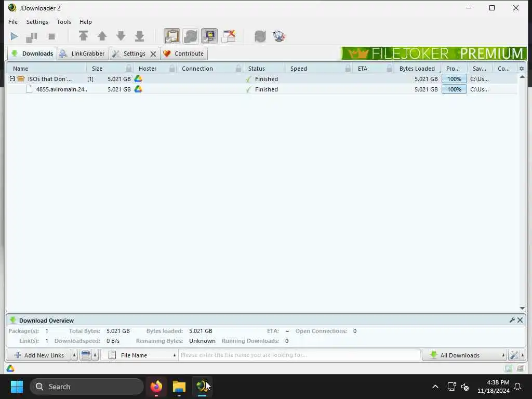Open the Contribute tab
The height and width of the screenshot is (399, 532).
click(183, 54)
